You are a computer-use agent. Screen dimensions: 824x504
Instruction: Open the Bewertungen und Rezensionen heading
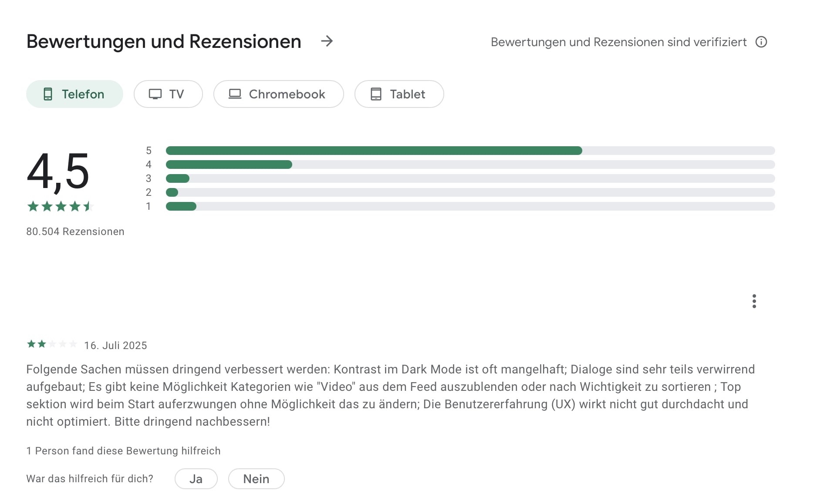point(164,42)
